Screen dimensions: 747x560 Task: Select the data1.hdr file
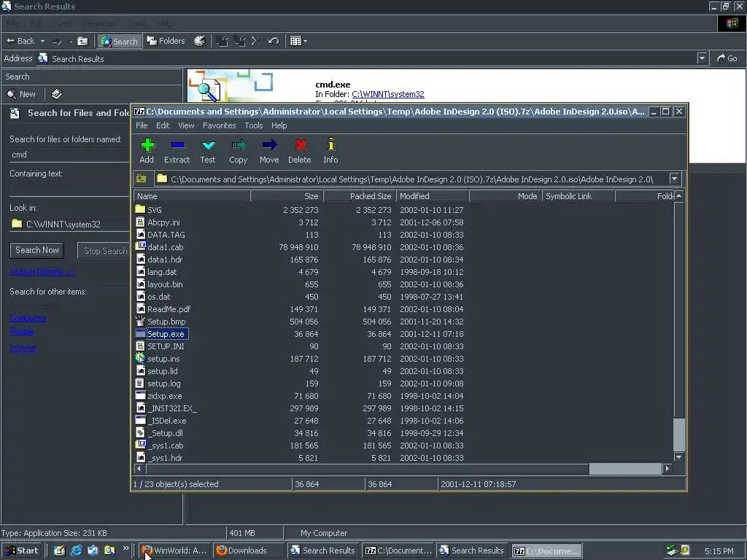coord(165,260)
